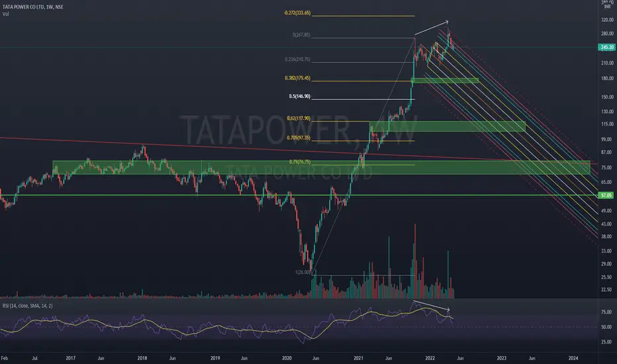Click the 99.00 price axis label
The width and height of the screenshot is (617, 364).
[607, 139]
